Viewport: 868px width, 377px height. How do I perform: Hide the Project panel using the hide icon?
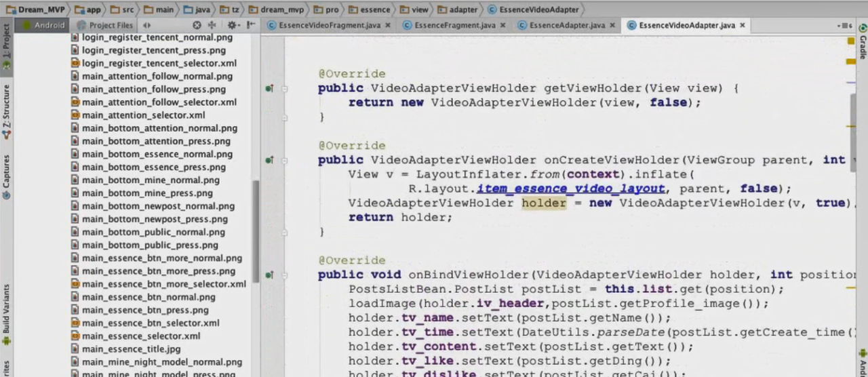252,25
